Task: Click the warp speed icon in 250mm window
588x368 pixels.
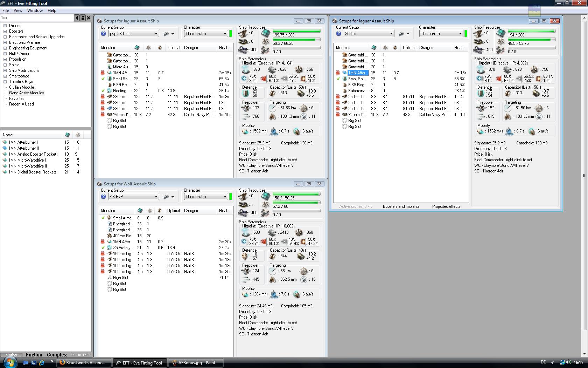Action: pos(532,131)
